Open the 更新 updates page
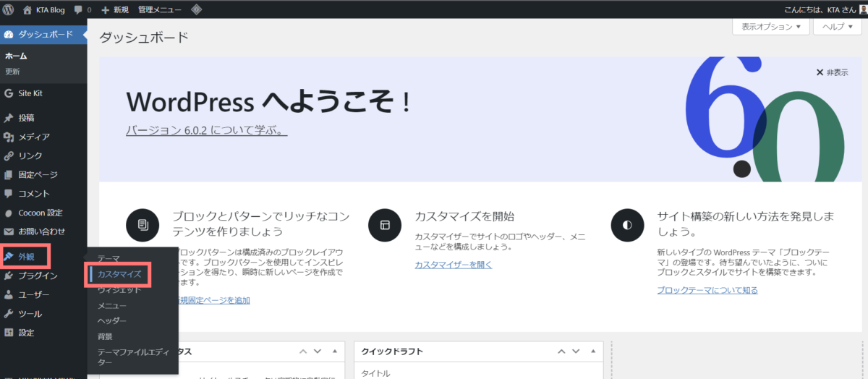This screenshot has width=868, height=379. coord(12,72)
